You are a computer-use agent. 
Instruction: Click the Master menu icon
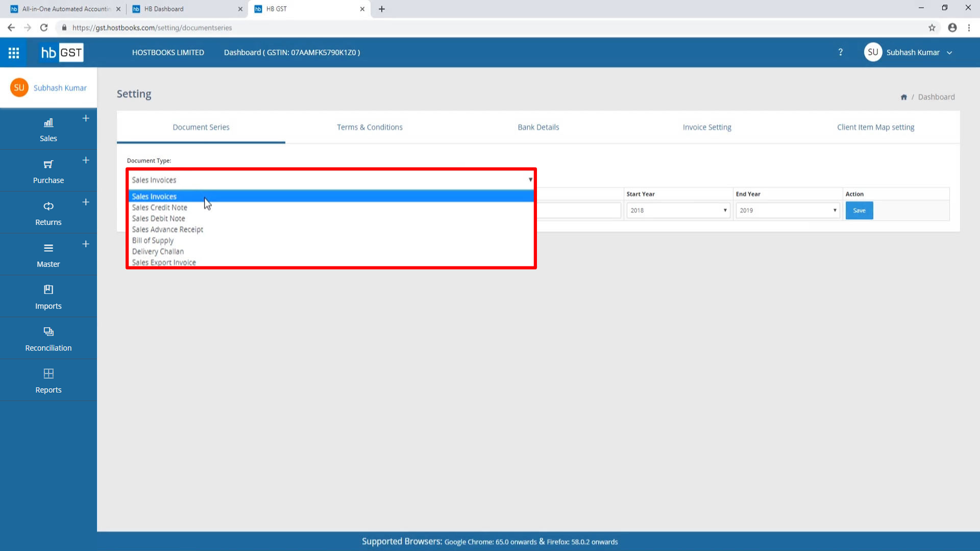(48, 248)
